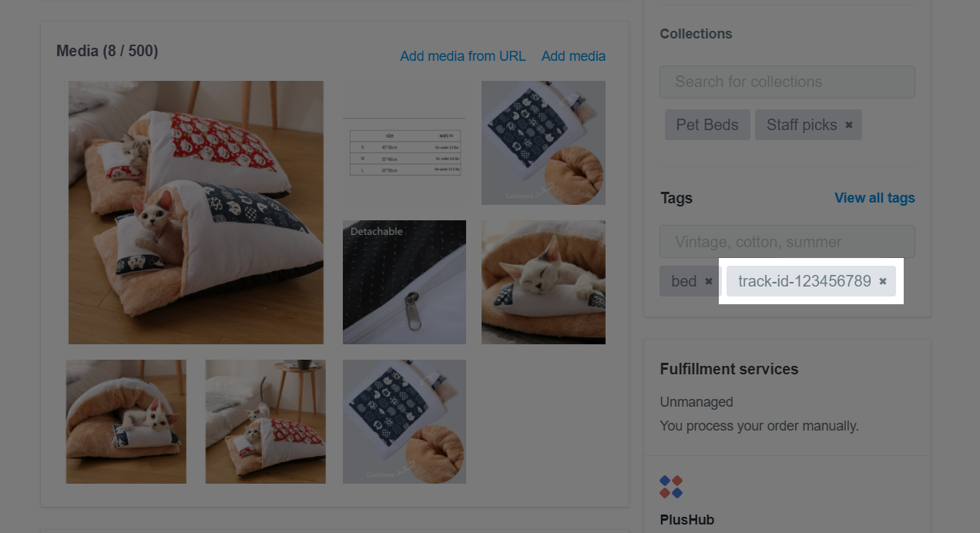Click the Add media link
980x533 pixels.
[x=573, y=56]
